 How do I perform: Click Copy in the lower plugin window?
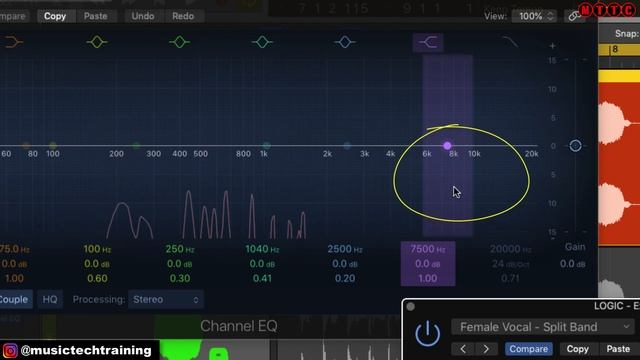[577, 349]
